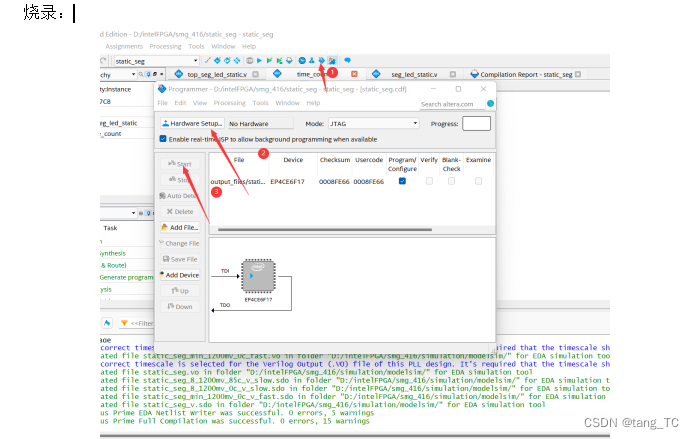Open Quartus main Help menu
Image resolution: width=694 pixels, height=439 pixels.
tap(249, 46)
